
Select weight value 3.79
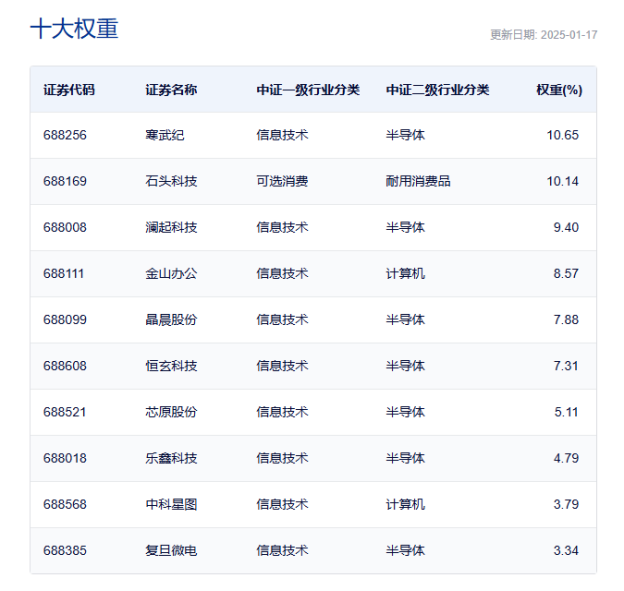click(566, 505)
